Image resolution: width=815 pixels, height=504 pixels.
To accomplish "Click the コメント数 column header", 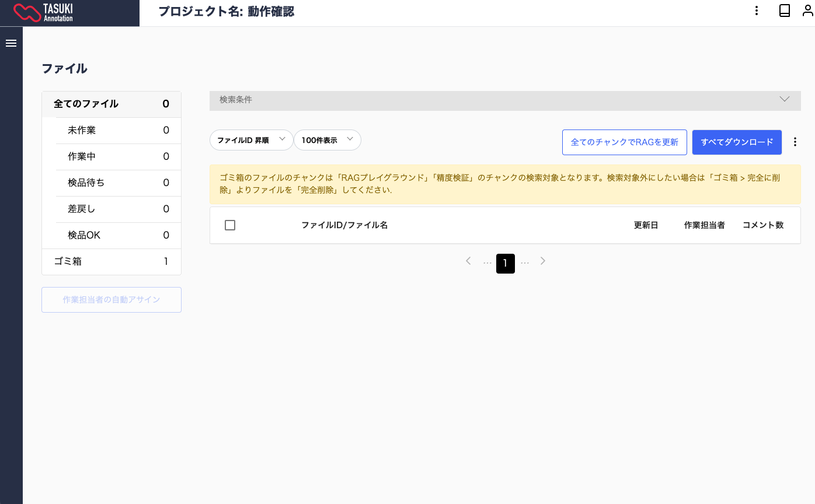I will point(763,225).
